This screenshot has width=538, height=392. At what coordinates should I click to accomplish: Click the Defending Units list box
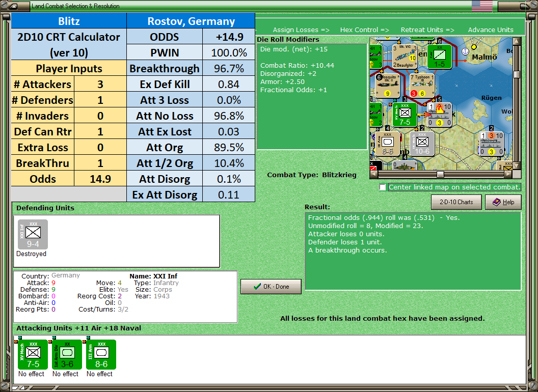tap(117, 241)
